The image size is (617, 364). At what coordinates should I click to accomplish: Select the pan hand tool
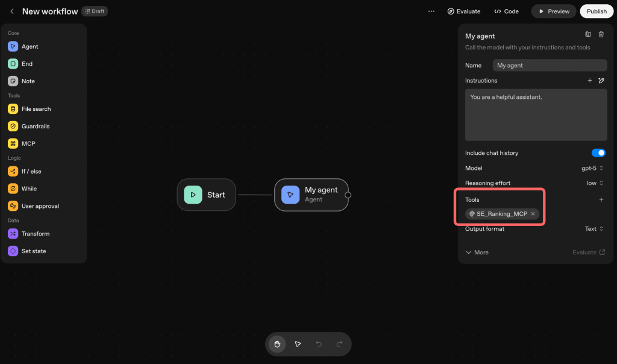click(278, 344)
